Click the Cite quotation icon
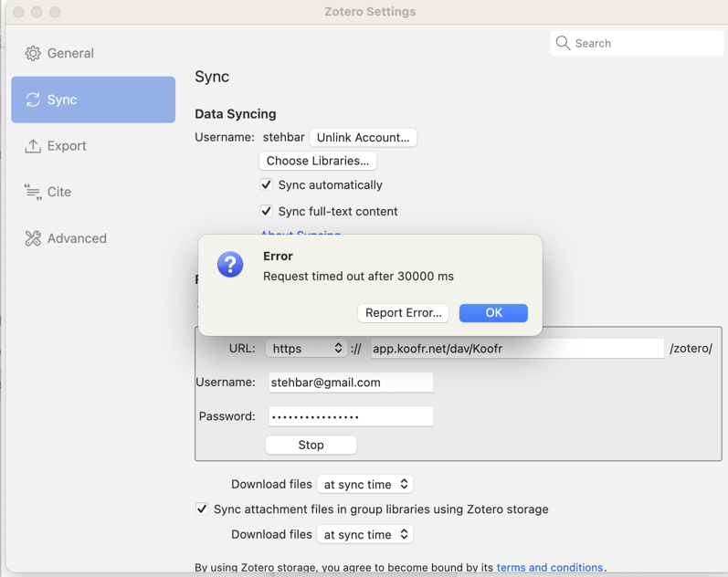The image size is (728, 577). pyautogui.click(x=33, y=192)
